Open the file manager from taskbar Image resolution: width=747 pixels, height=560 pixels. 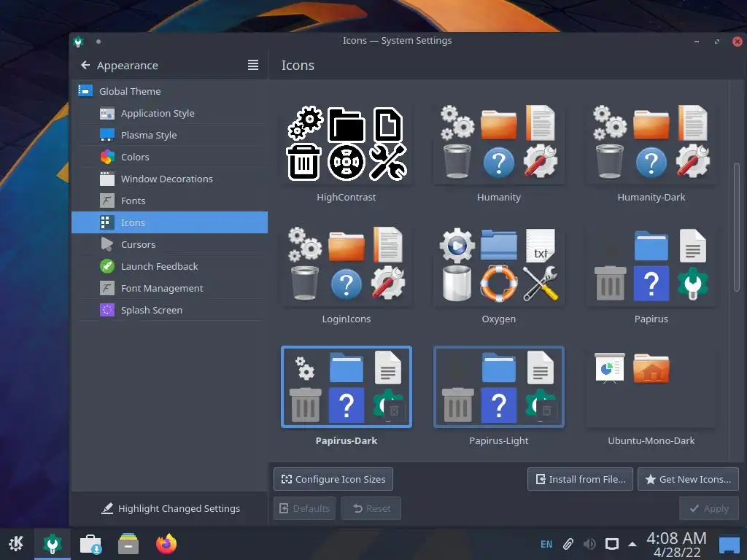[x=128, y=543]
